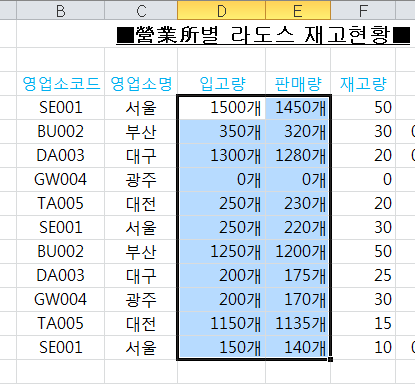
Task: Select column F header
Action: point(363,10)
